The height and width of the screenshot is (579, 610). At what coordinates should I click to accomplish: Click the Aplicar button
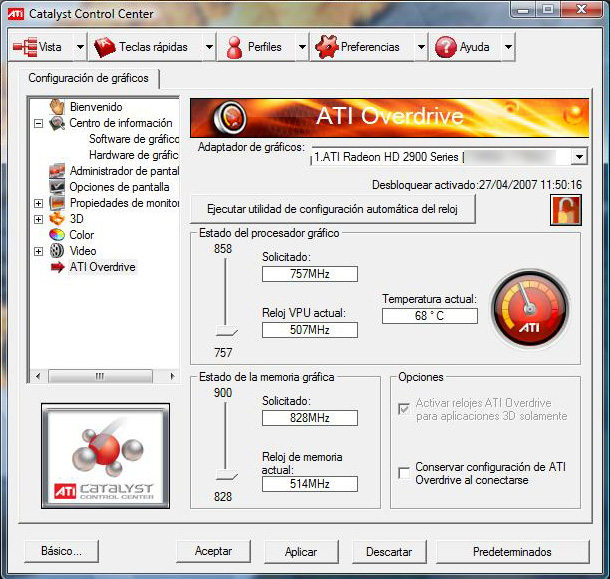pos(301,551)
